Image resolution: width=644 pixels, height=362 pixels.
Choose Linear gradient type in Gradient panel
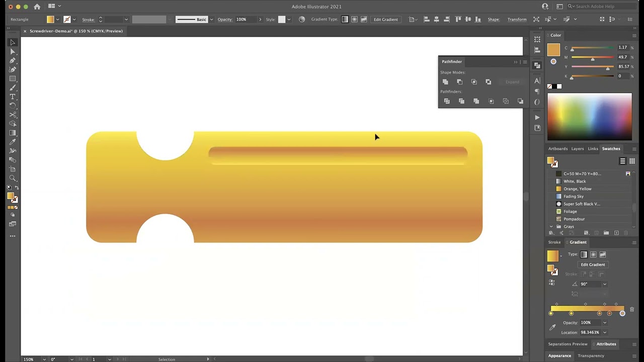click(584, 254)
